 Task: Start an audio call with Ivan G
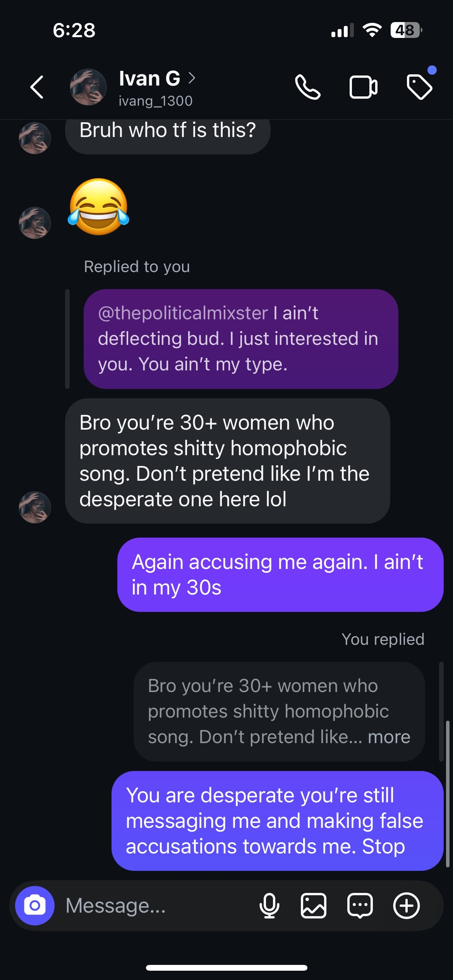point(307,87)
